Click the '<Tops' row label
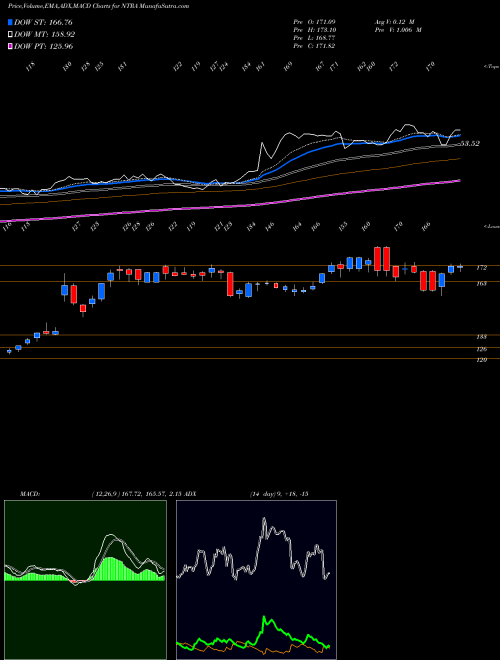Image resolution: width=500 pixels, height=660 pixels. point(491,67)
